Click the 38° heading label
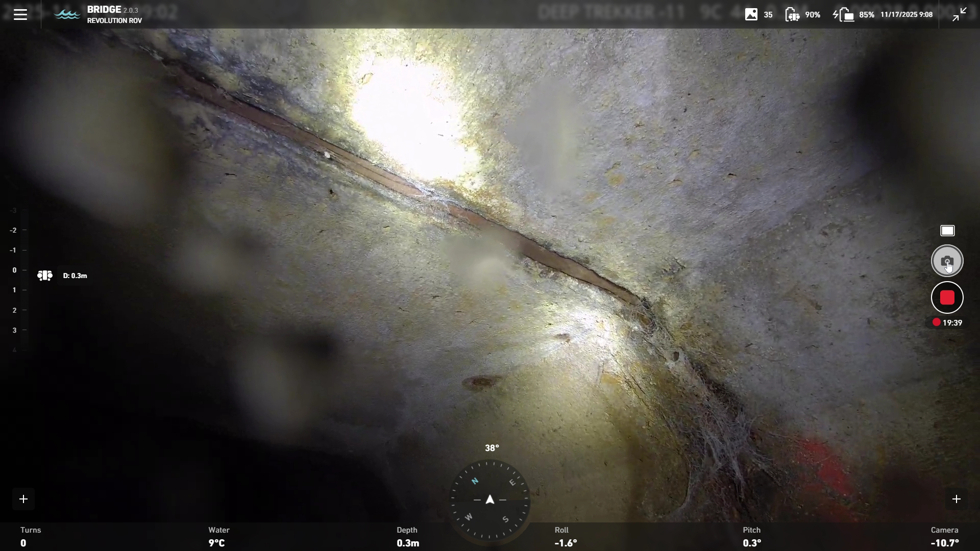 (x=492, y=448)
